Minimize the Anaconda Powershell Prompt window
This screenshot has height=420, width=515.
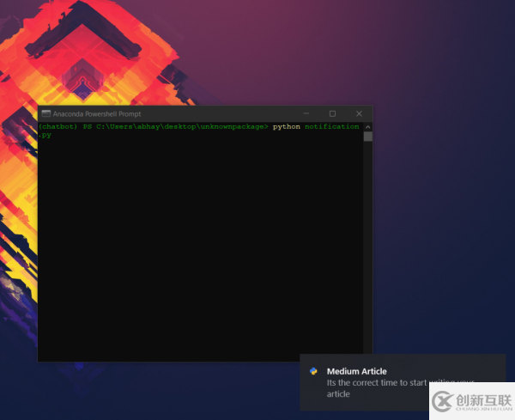[306, 113]
